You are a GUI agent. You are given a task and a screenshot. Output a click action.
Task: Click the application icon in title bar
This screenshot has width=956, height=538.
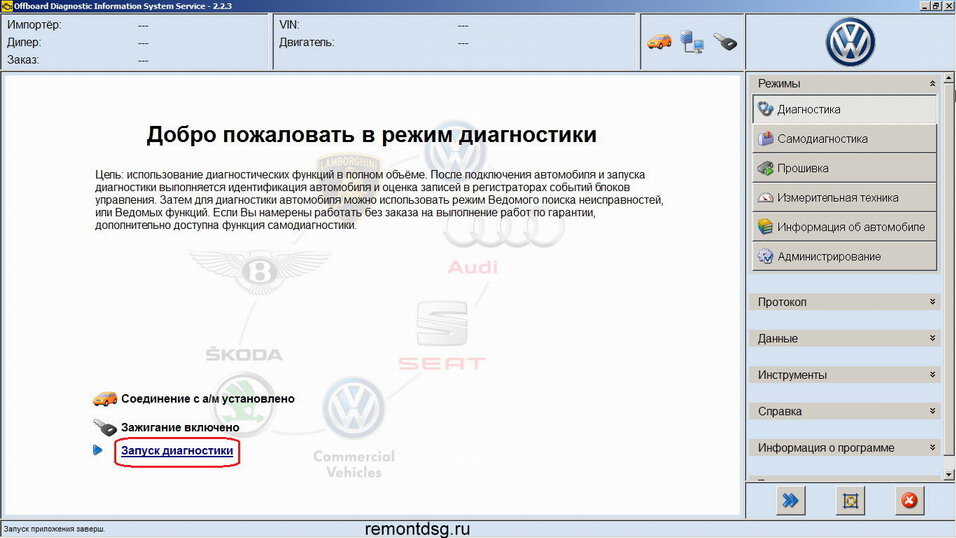(6, 6)
